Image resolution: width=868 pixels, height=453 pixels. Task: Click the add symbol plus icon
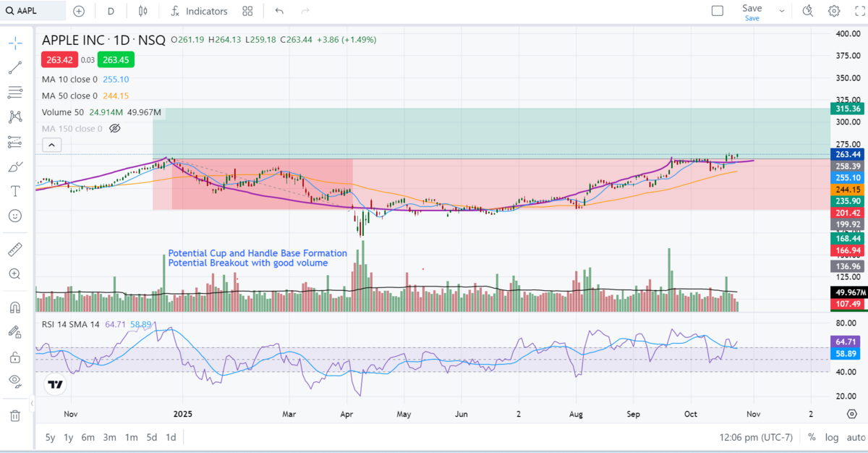(x=79, y=11)
